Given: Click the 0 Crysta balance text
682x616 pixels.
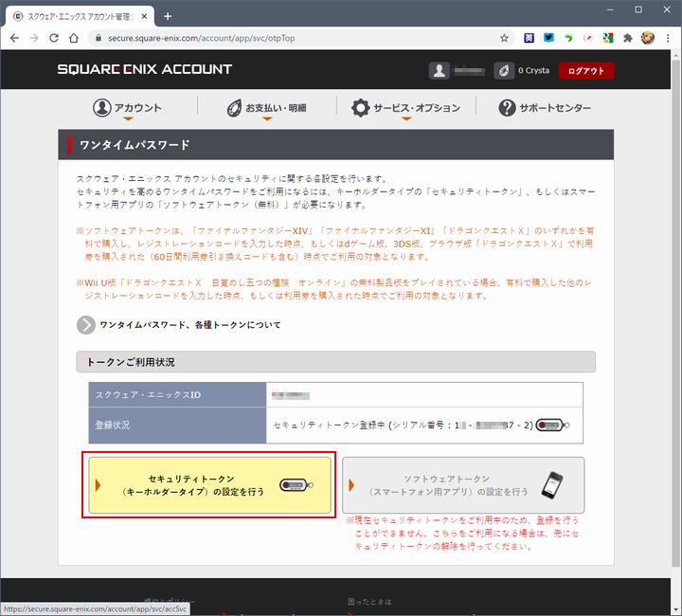Looking at the screenshot, I should pyautogui.click(x=533, y=70).
